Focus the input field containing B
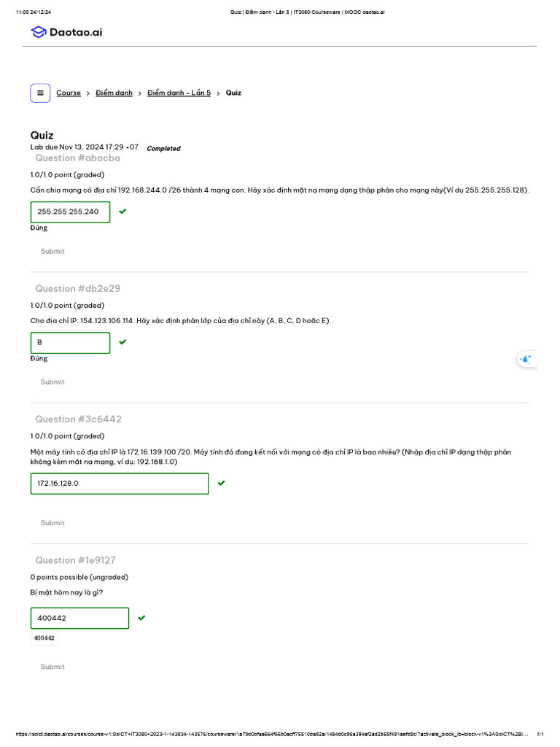The height and width of the screenshot is (747, 560). [70, 342]
